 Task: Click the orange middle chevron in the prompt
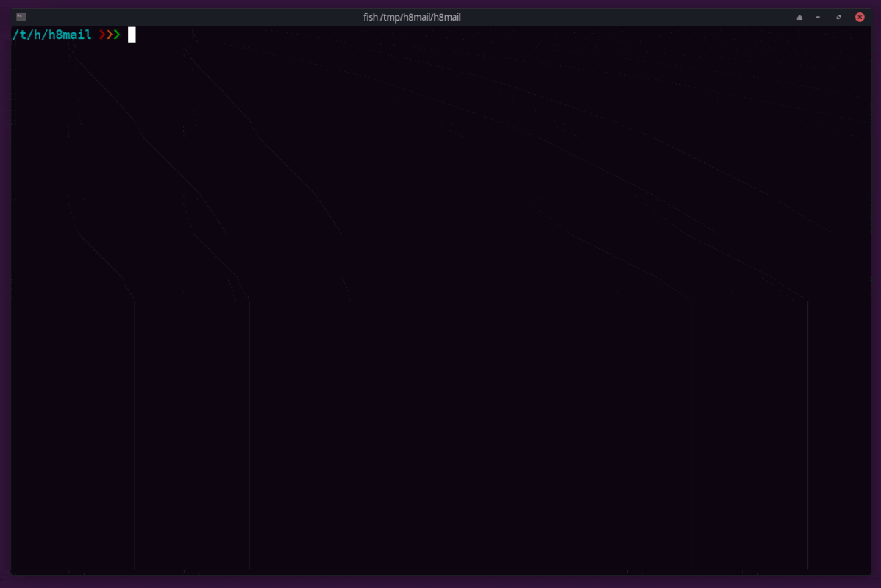pyautogui.click(x=107, y=35)
